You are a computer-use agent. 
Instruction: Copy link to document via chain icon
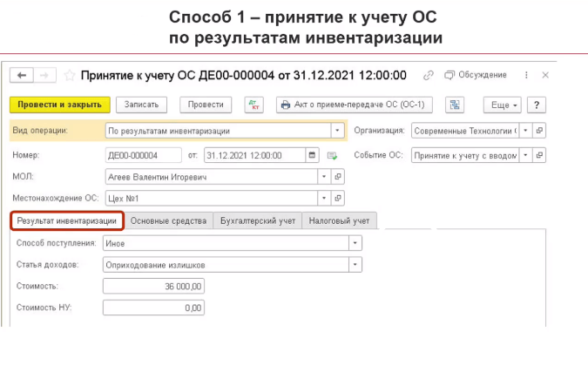[429, 76]
